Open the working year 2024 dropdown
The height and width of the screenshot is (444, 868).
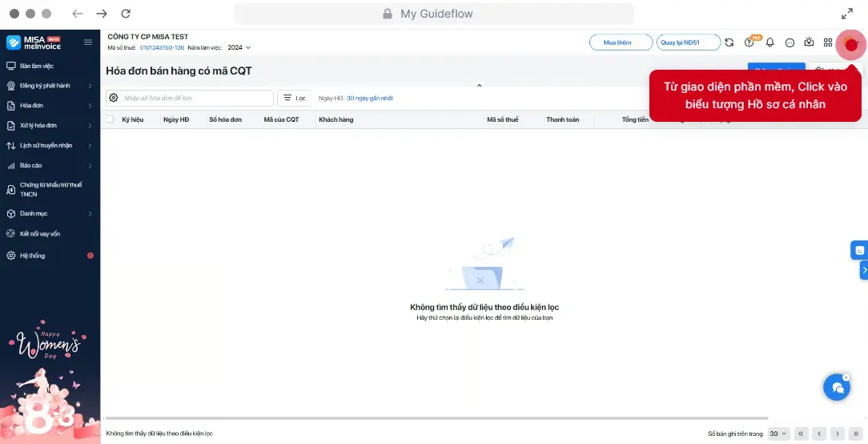coord(239,48)
